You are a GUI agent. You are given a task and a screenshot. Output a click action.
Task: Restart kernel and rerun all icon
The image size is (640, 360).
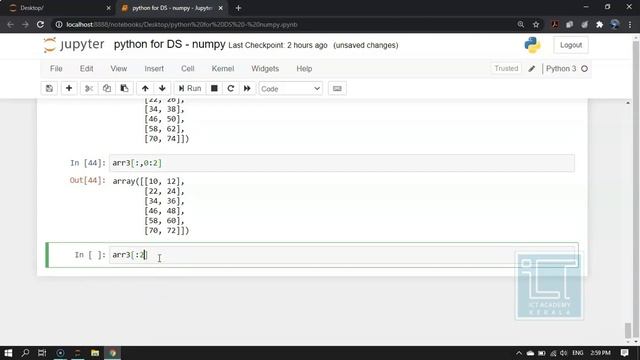(247, 89)
